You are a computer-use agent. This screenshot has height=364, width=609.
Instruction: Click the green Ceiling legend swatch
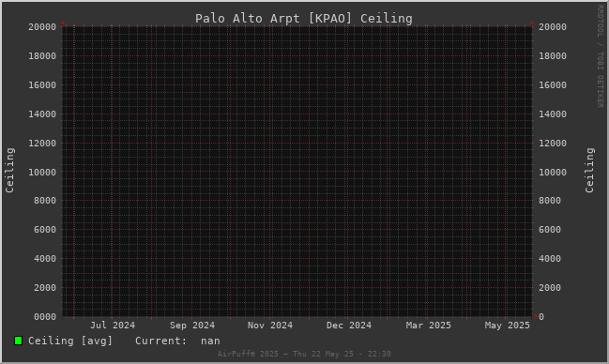18,341
